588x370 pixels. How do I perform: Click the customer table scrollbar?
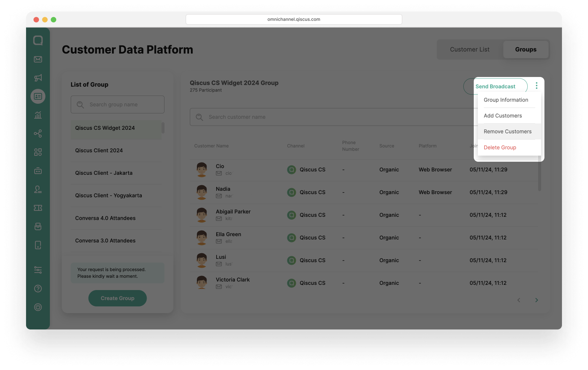coord(540,174)
